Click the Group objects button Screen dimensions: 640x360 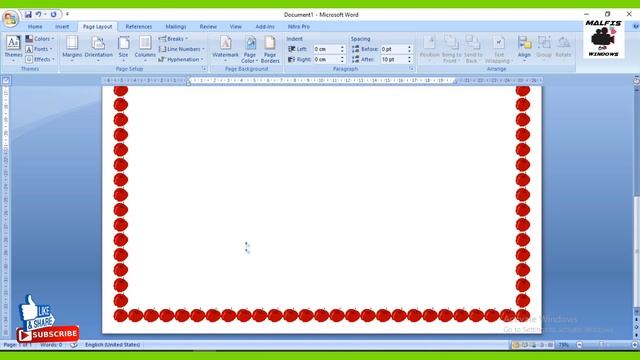544,48
